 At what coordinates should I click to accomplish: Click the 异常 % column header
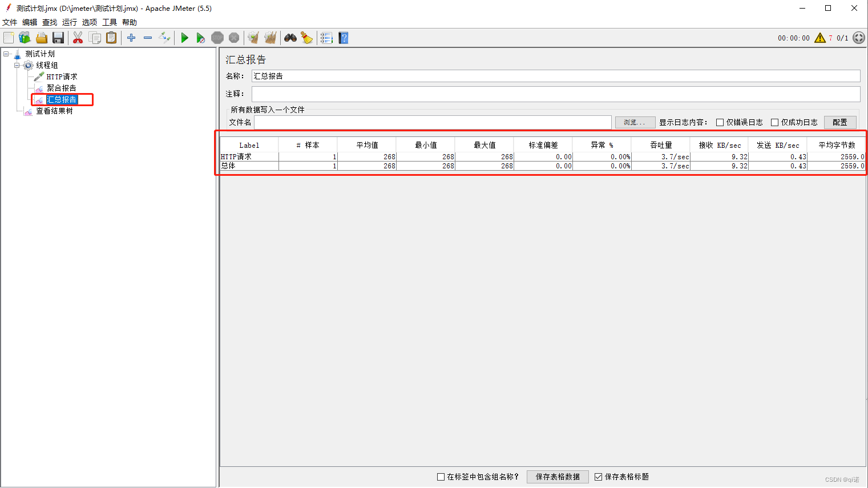(602, 145)
